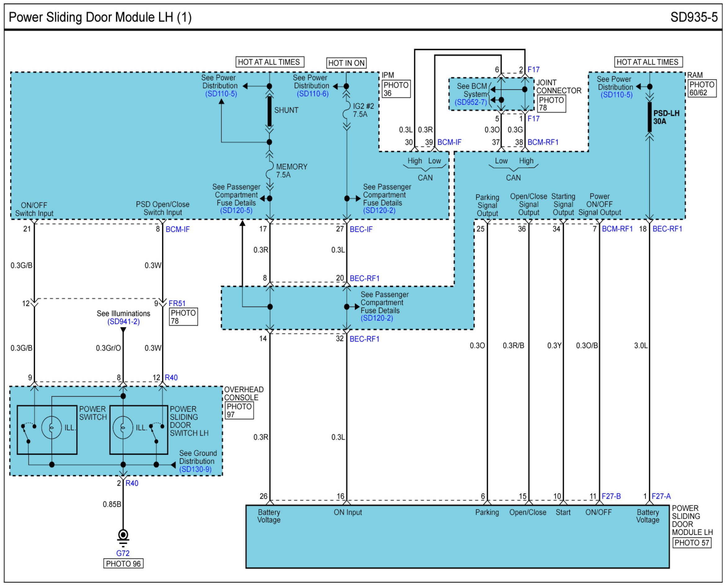This screenshot has width=728, height=587.
Task: Click the power switch illumination lamp symbol
Action: 51,428
